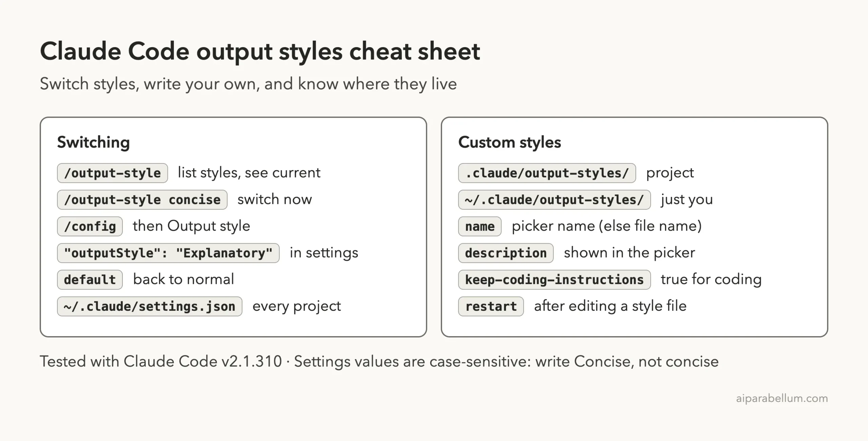Click the text 'shown in the picker'
868x441 pixels.
click(x=630, y=253)
